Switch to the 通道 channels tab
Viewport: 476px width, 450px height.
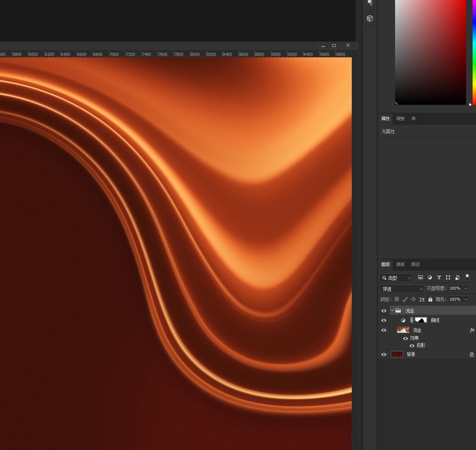pyautogui.click(x=400, y=264)
